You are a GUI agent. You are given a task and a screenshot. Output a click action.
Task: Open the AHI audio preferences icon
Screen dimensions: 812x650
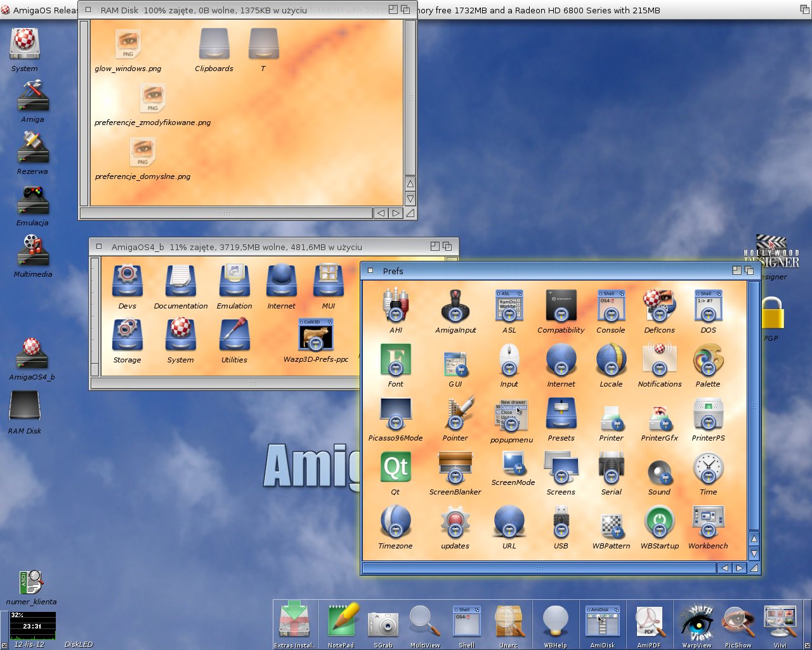395,306
